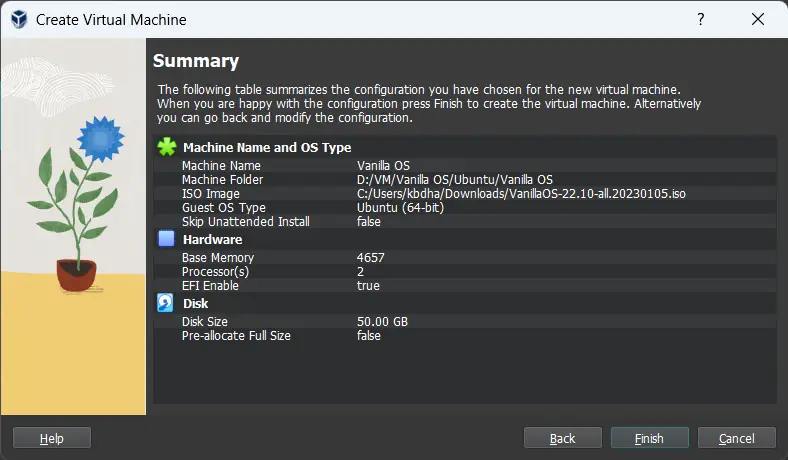Click the Machine Folder label
788x460 pixels.
222,179
